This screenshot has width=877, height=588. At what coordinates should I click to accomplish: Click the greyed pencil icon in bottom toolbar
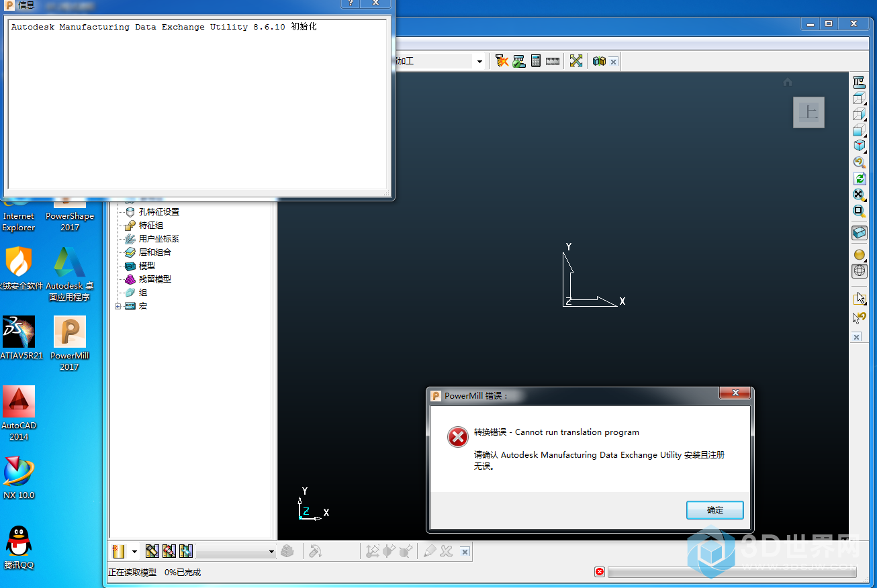pos(430,551)
